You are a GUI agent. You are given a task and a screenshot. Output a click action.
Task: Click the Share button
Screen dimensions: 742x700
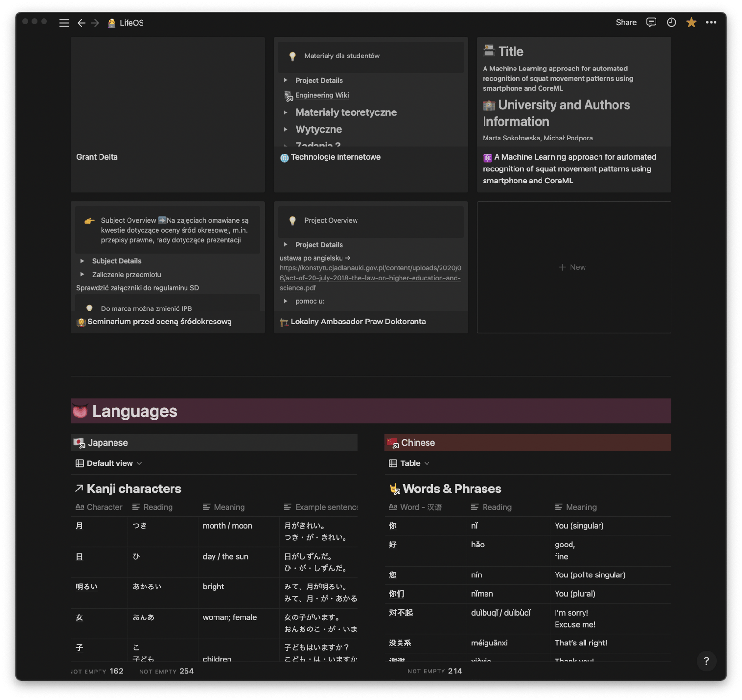[x=626, y=22]
